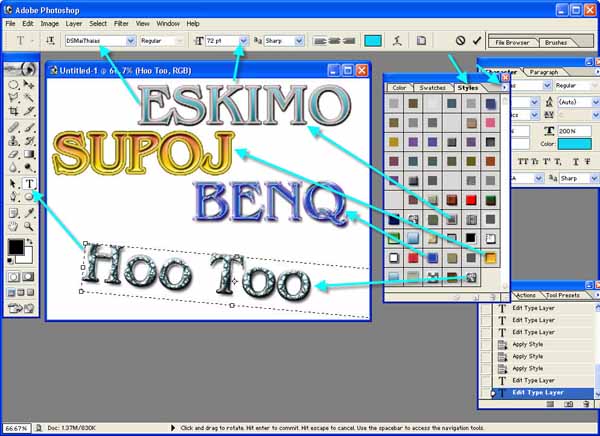Select the Clone Stamp tool
Viewport: 600px width, 436px height.
[13, 140]
